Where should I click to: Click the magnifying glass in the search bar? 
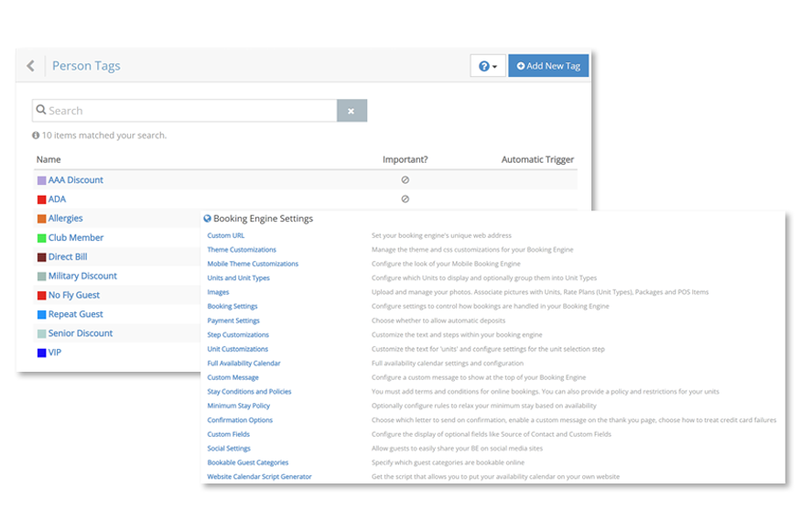tap(42, 110)
